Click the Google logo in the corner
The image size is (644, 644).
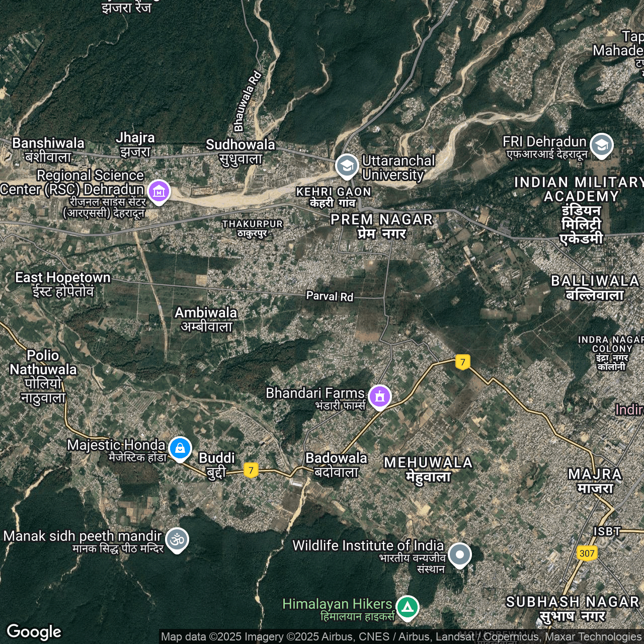(34, 631)
